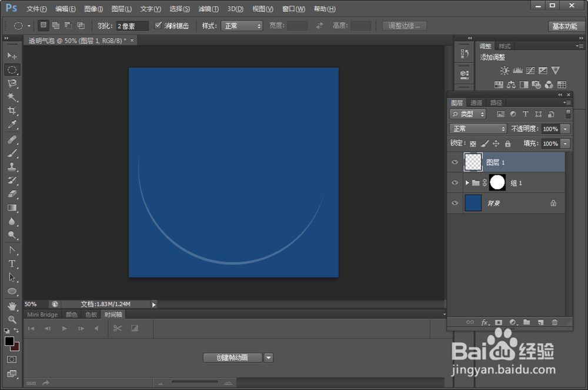This screenshot has width=588, height=390.
Task: Select the Zoom tool
Action: (12, 319)
